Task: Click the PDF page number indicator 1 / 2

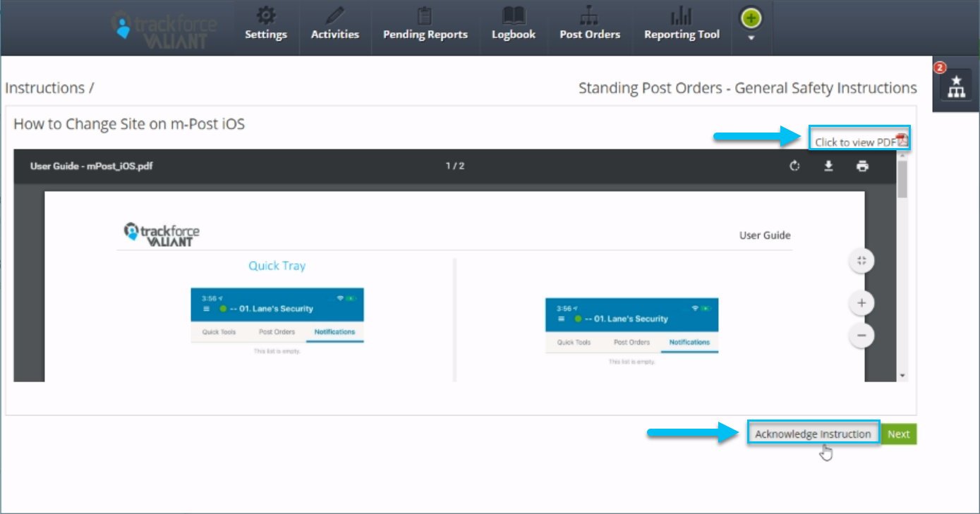Action: point(455,166)
